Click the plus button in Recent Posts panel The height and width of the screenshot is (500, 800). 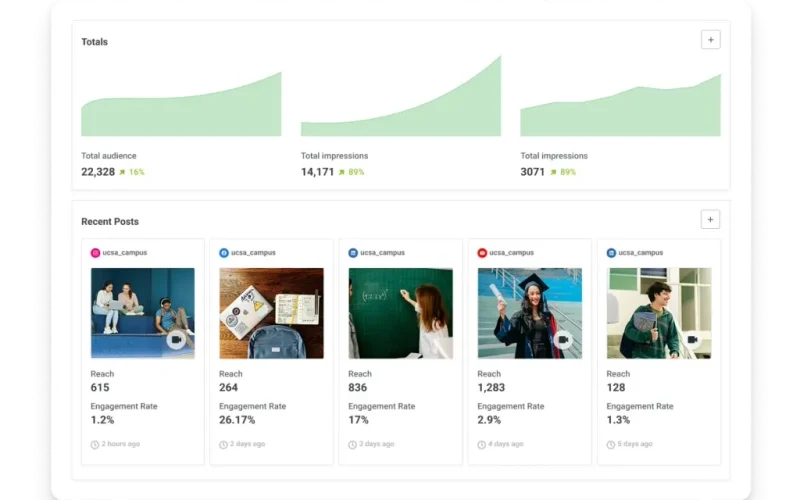(710, 220)
